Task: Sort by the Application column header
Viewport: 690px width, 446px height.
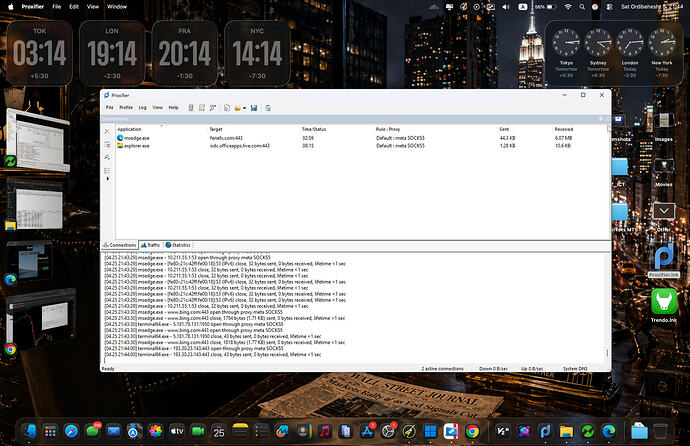Action: [x=129, y=129]
